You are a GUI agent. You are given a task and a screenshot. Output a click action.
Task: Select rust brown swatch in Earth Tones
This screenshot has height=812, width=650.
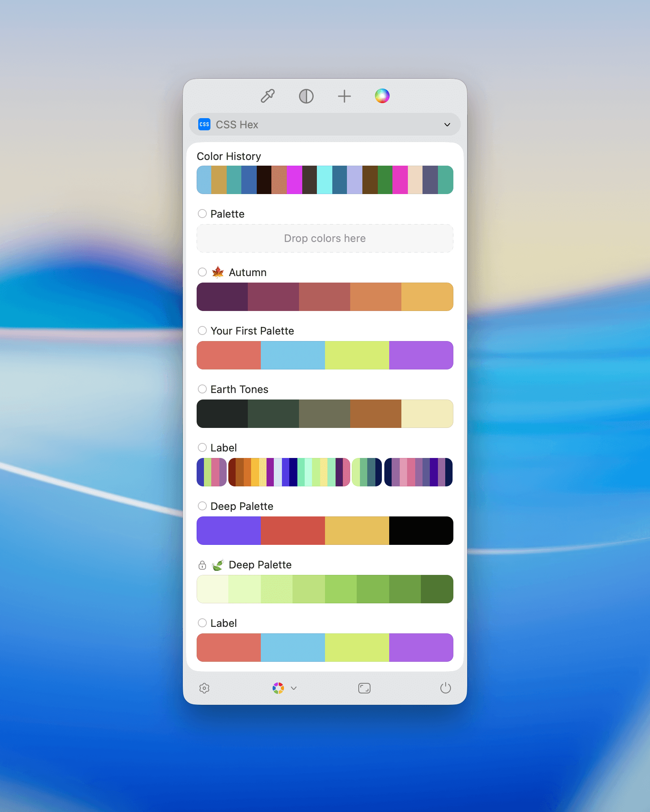tap(376, 414)
